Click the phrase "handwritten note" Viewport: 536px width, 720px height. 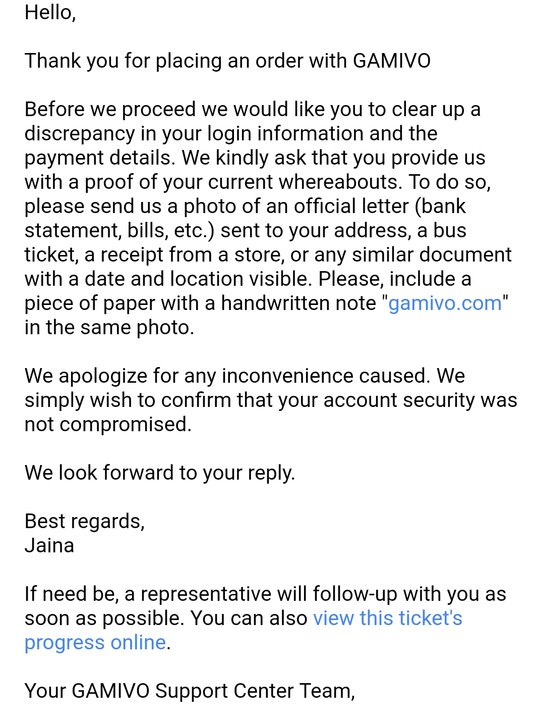[x=299, y=304]
